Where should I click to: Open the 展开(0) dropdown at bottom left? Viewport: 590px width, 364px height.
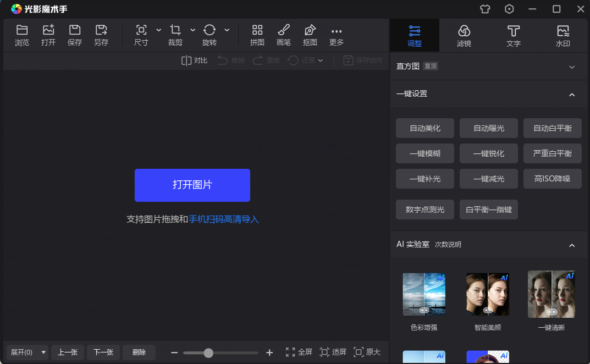26,352
